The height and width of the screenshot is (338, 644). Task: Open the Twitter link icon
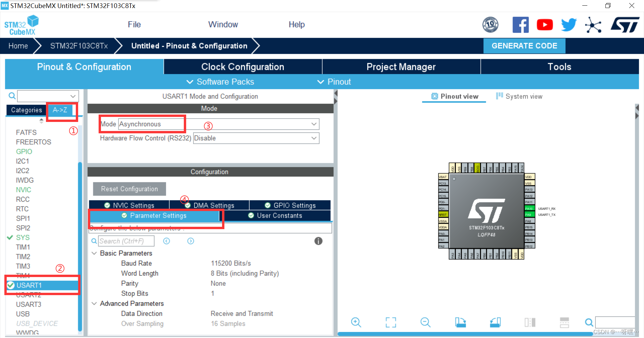pos(569,25)
